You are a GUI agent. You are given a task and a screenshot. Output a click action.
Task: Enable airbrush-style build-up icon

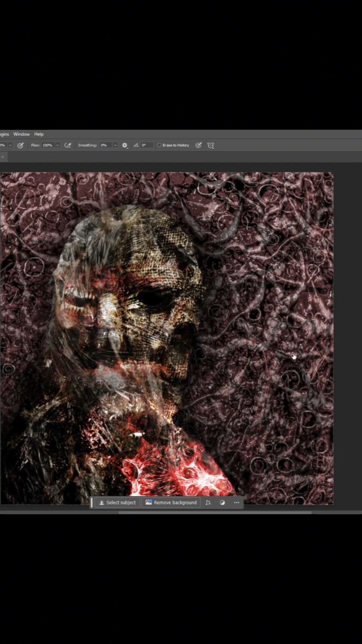[x=68, y=145]
